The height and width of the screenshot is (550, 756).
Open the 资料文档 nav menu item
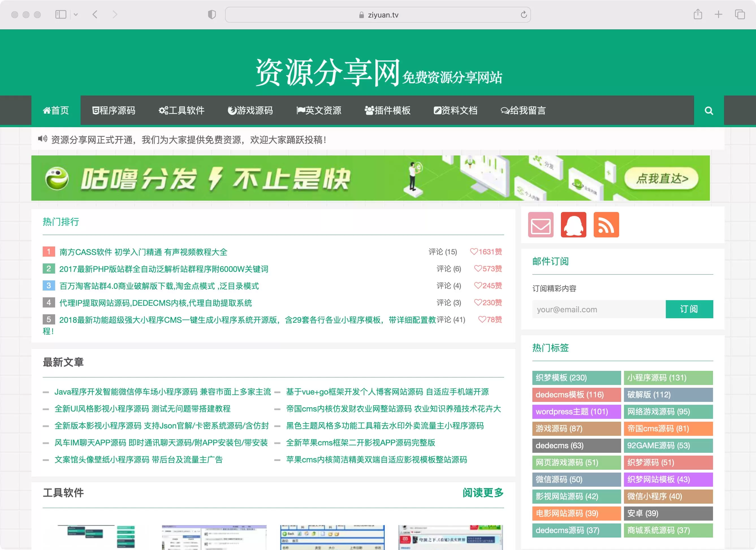456,111
